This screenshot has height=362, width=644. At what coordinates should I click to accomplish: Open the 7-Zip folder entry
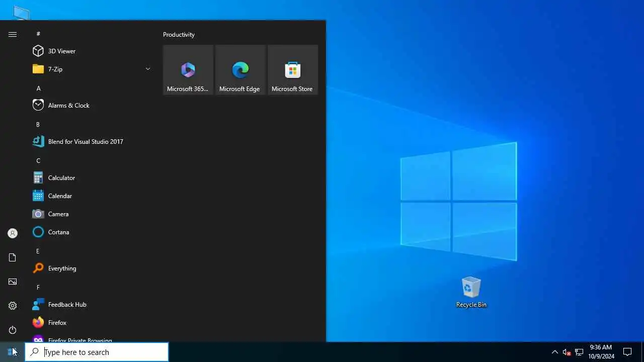(x=91, y=69)
